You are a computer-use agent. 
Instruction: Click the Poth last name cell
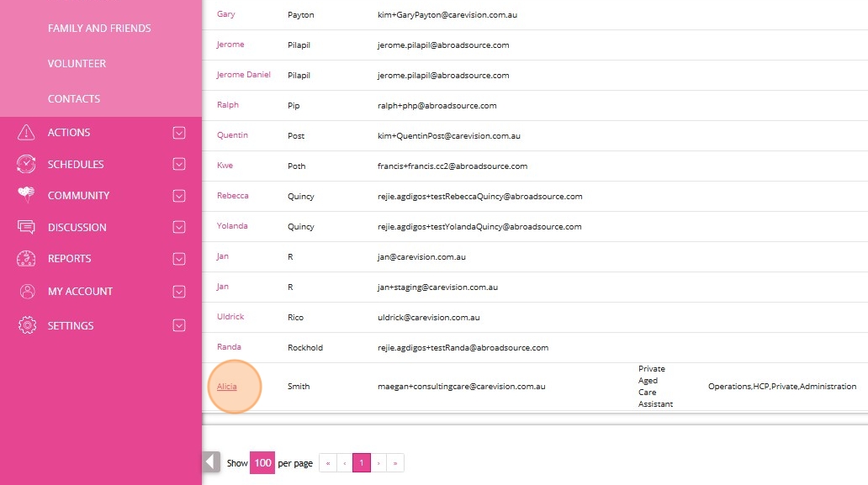click(296, 166)
